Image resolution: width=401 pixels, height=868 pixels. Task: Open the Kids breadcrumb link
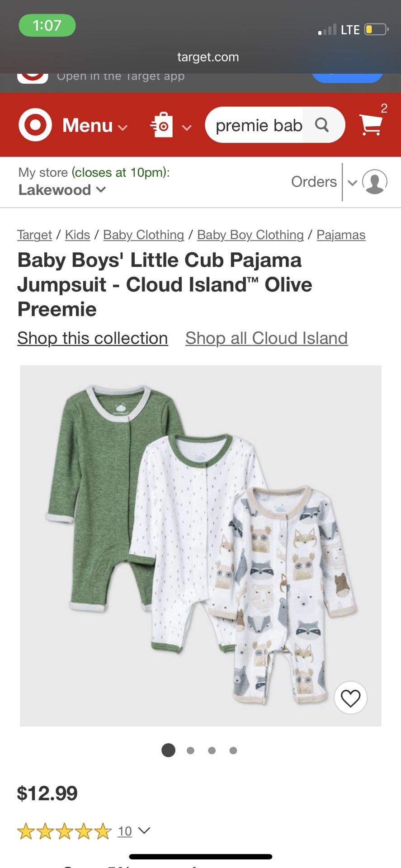[x=78, y=235]
